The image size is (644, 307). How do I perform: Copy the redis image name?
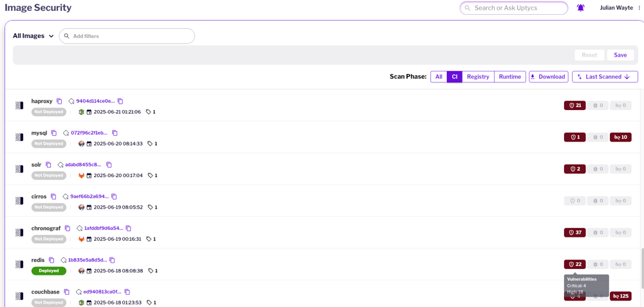click(52, 260)
